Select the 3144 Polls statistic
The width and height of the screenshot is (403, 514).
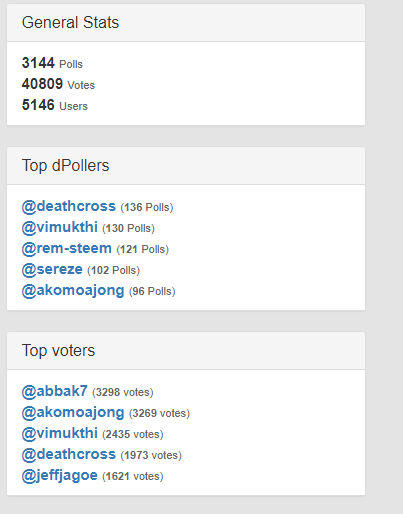point(52,63)
